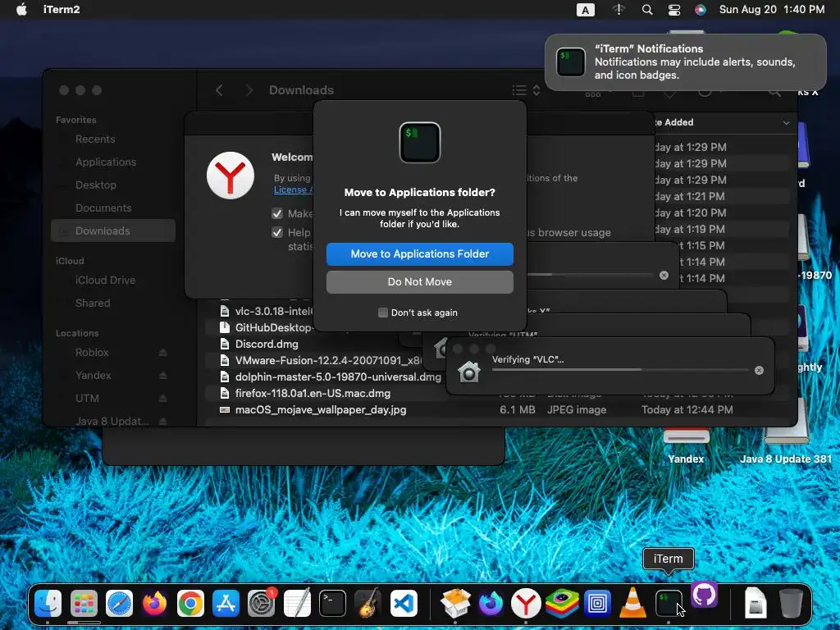Go forward in Finder Downloads window
840x630 pixels.
click(x=249, y=90)
